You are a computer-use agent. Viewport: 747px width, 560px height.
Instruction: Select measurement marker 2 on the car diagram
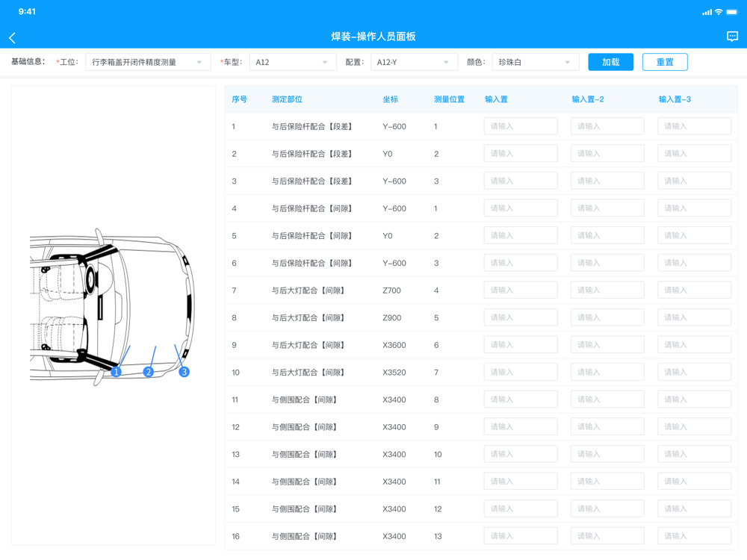click(x=149, y=372)
